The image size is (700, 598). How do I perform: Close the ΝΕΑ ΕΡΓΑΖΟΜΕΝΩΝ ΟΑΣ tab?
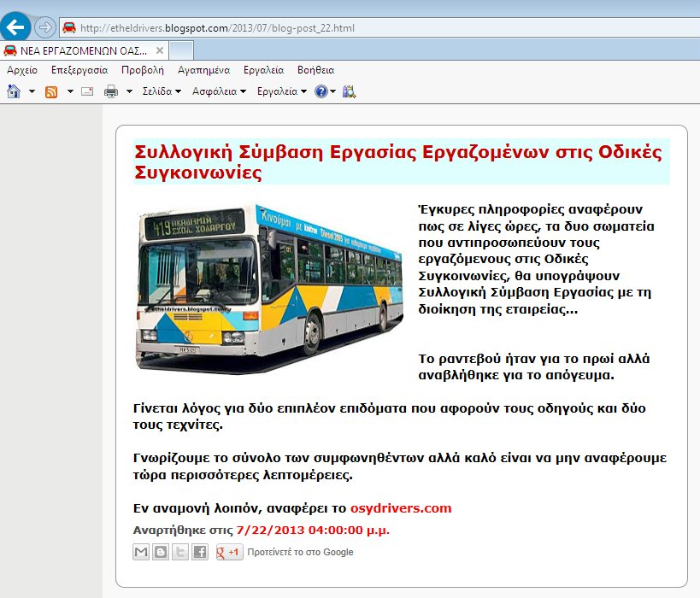(x=159, y=50)
